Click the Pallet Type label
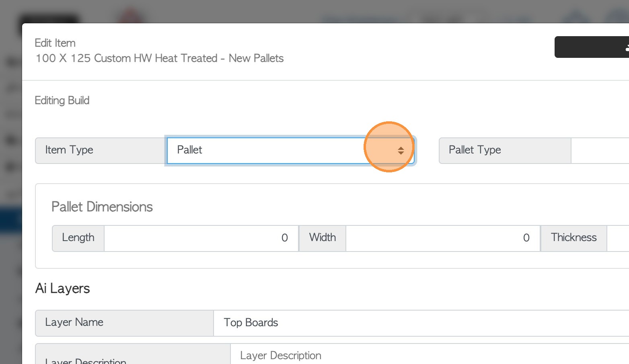The image size is (629, 364). tap(475, 150)
